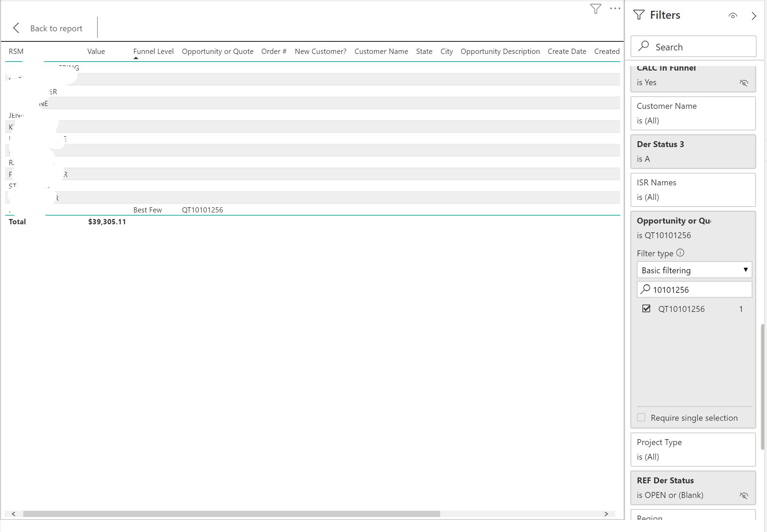Click the Filter type info icon
Screen dimensions: 767x532
[680, 253]
